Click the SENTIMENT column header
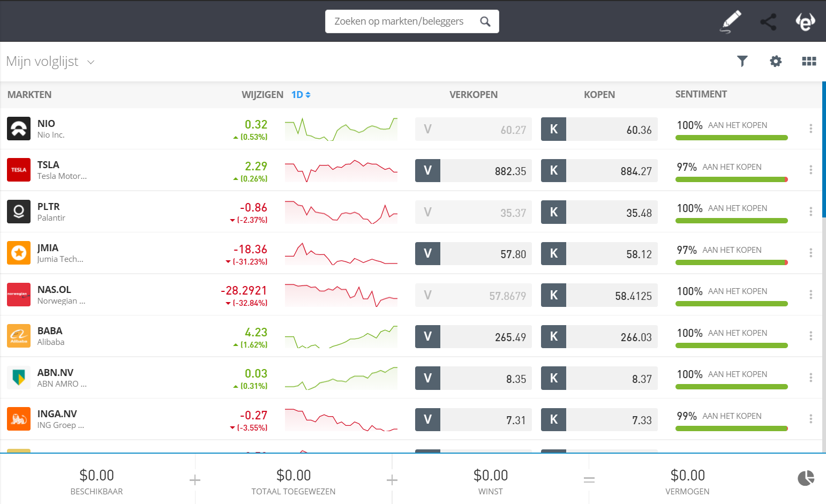Image resolution: width=826 pixels, height=504 pixels. pos(701,94)
